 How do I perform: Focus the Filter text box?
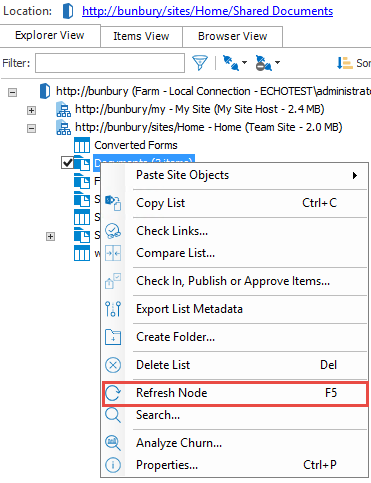110,63
